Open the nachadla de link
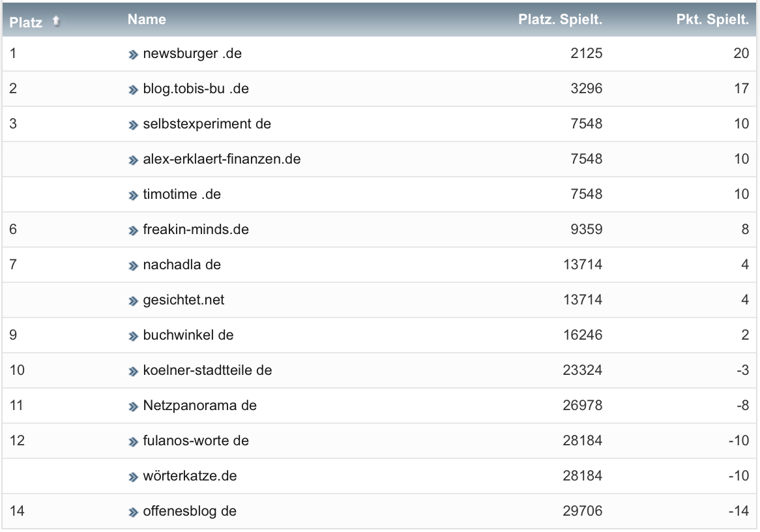Viewport: 760px width, 532px height. (182, 265)
